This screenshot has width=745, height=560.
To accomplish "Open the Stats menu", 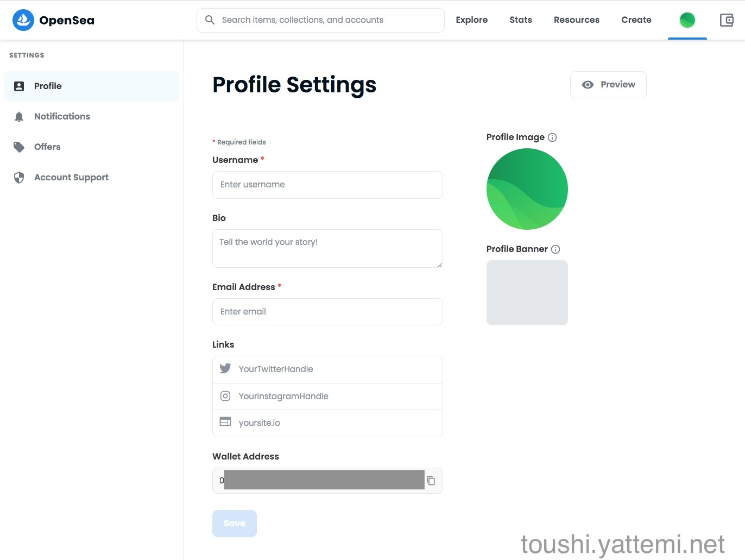I will coord(520,20).
